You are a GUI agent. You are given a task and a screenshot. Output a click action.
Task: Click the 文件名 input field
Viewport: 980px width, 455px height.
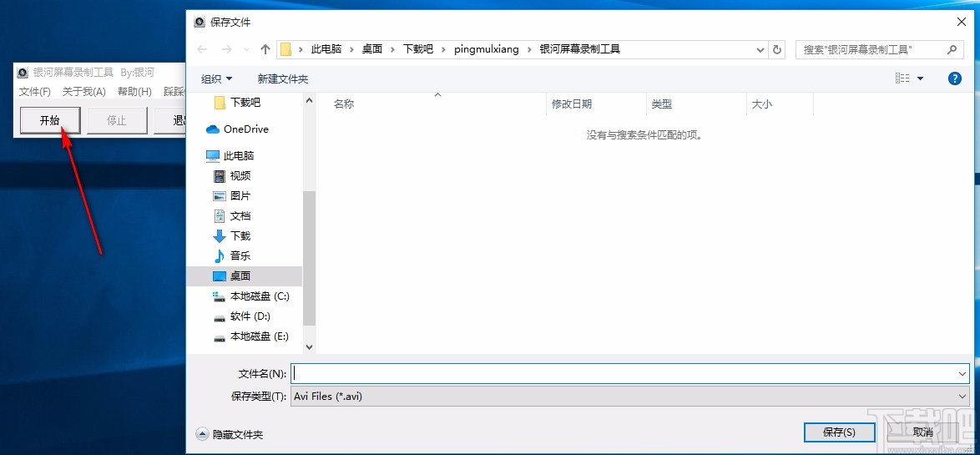pyautogui.click(x=625, y=373)
